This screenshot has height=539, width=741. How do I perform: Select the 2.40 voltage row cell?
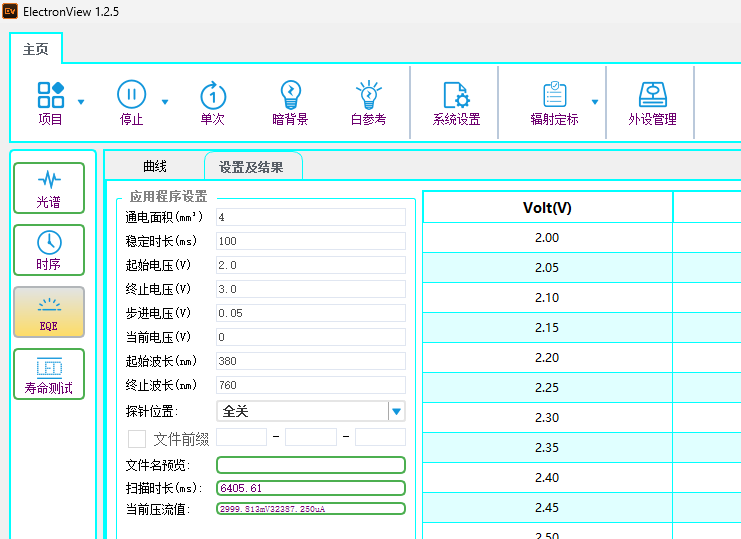pos(547,478)
